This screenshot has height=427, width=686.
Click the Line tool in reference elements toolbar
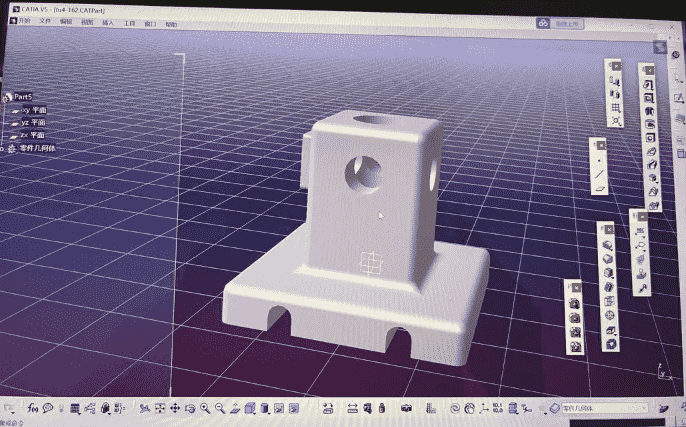[x=599, y=174]
